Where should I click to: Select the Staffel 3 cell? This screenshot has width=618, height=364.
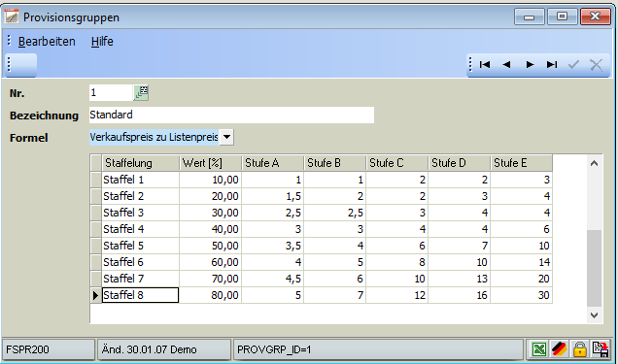[x=141, y=213]
